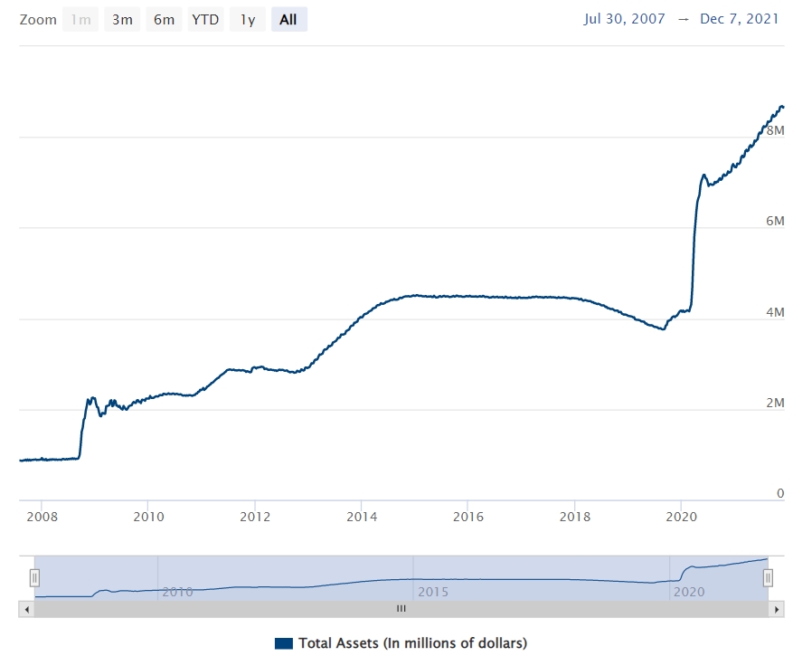This screenshot has height=656, width=812.
Task: Click the navigator area near 2010
Action: tap(177, 584)
